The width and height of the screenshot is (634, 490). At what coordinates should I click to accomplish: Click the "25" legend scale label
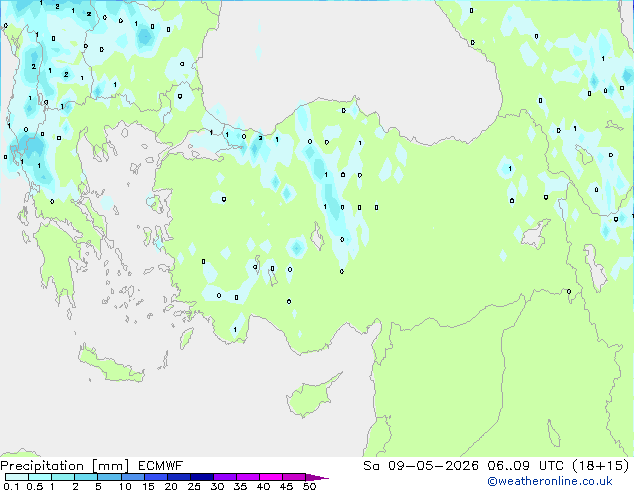click(194, 486)
